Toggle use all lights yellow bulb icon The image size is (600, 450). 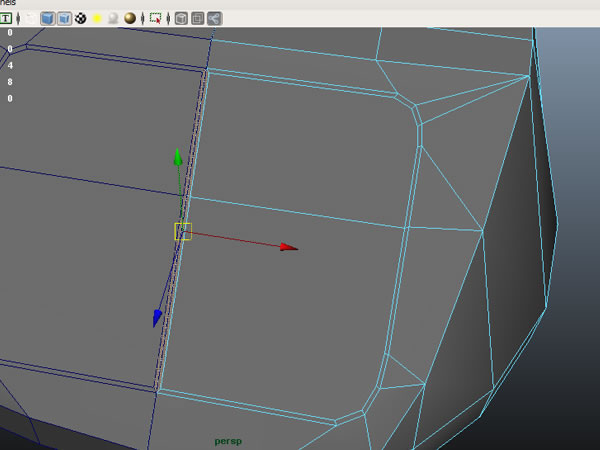[x=97, y=18]
